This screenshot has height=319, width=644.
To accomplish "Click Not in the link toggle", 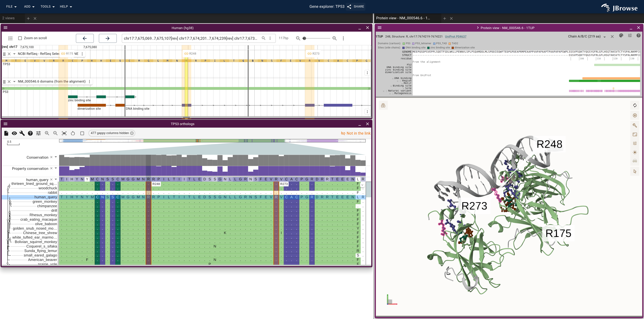I will 356,133.
